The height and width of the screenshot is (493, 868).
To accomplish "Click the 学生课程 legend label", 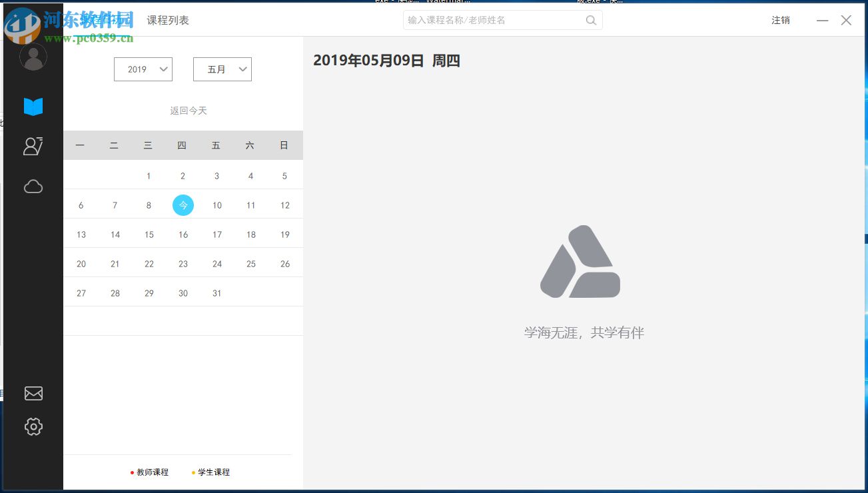I will (214, 472).
